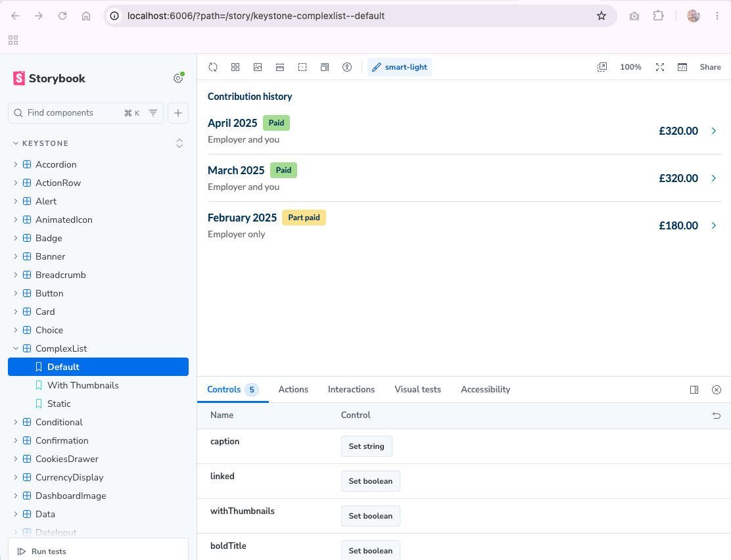The height and width of the screenshot is (560, 731).
Task: Click the Share button
Action: [x=710, y=67]
